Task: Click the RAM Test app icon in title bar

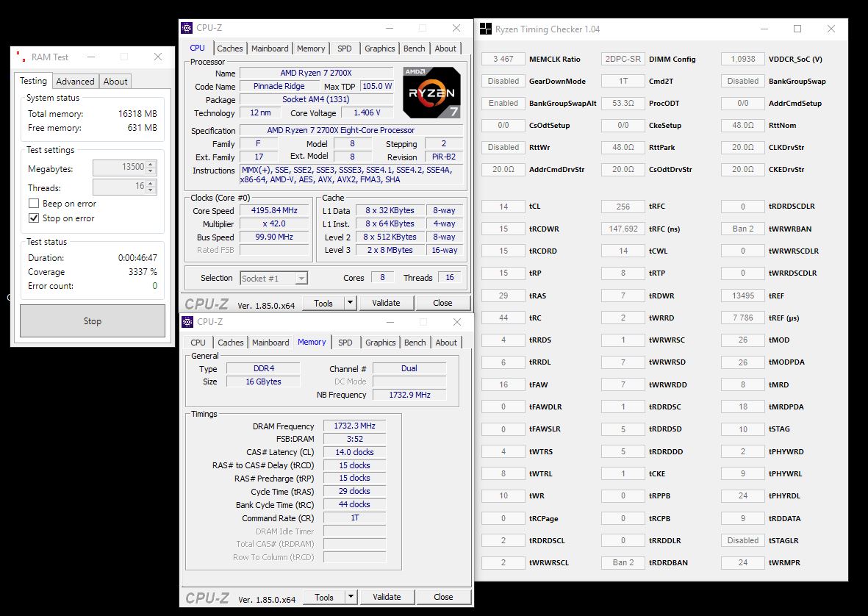Action: (x=21, y=57)
